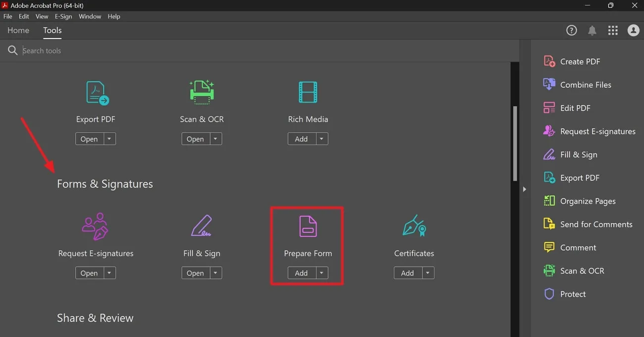The width and height of the screenshot is (644, 337).
Task: Select the Fill & Sign pen icon
Action: 202,226
